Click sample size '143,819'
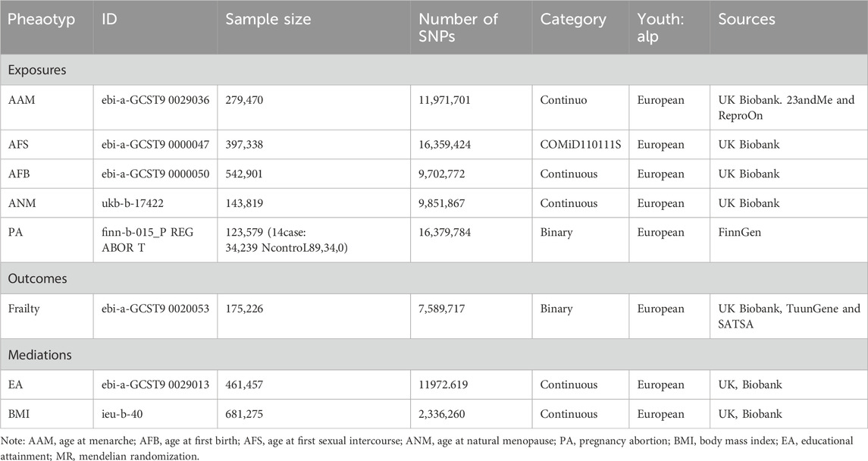868x461 pixels. pos(244,203)
